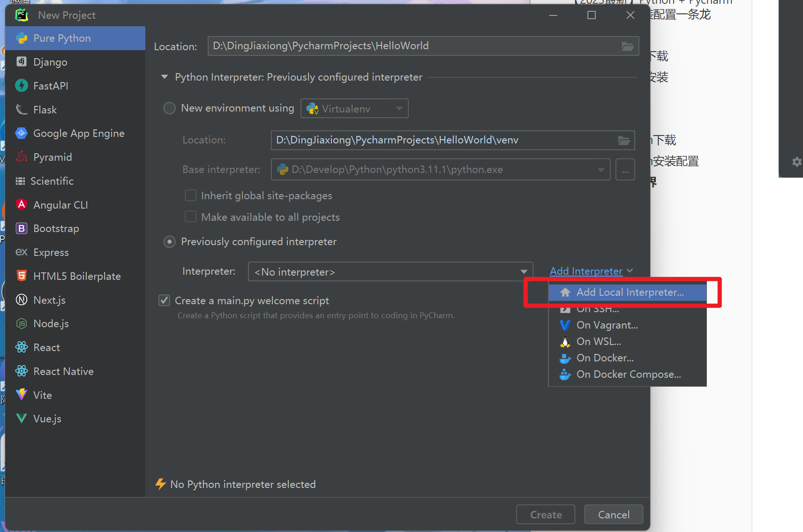Open the Base interpreter dropdown

pos(601,169)
